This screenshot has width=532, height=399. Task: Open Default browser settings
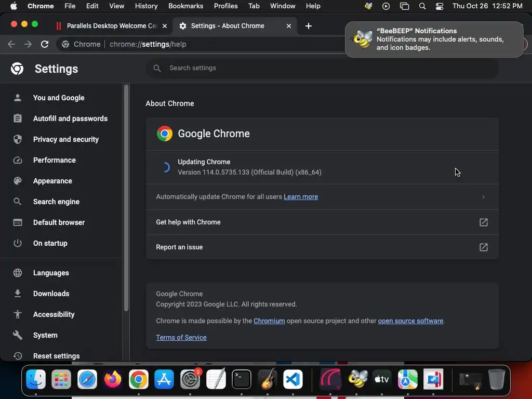pos(59,222)
